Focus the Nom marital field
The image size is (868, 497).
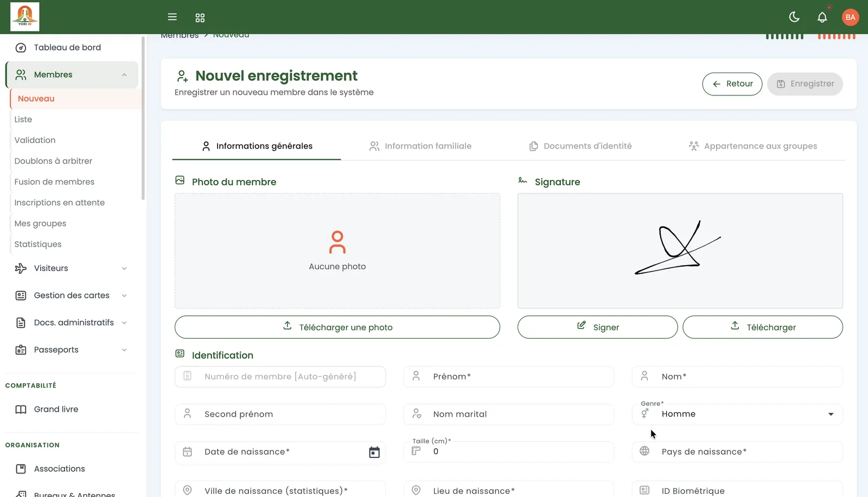508,414
